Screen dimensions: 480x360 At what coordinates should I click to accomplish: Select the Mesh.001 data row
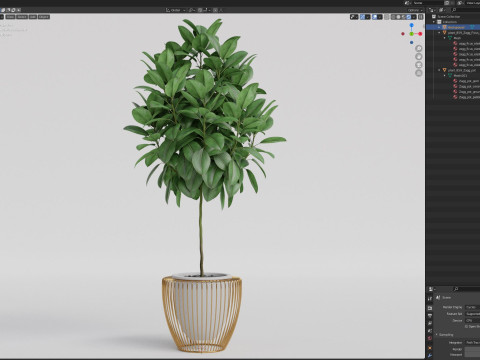460,76
